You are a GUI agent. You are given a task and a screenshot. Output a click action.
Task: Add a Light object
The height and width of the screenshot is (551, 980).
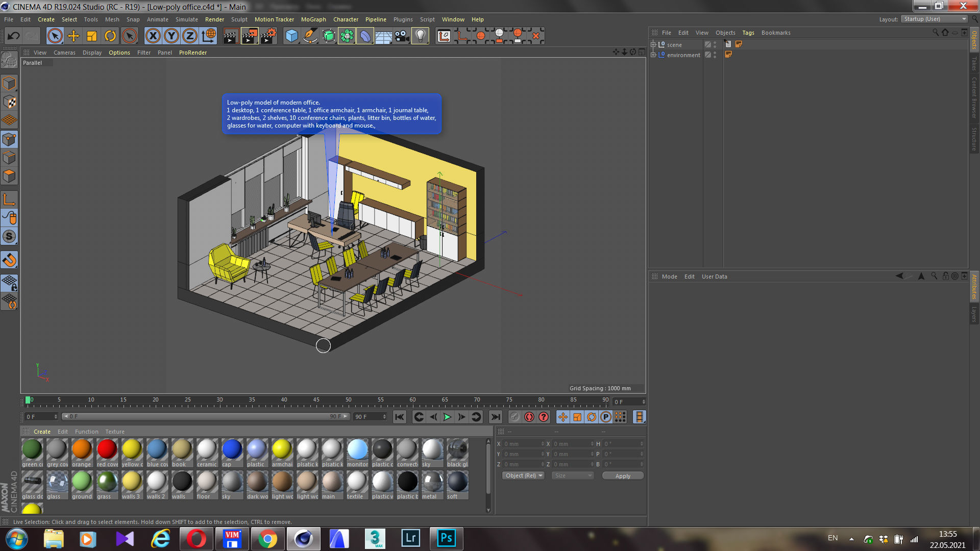420,36
